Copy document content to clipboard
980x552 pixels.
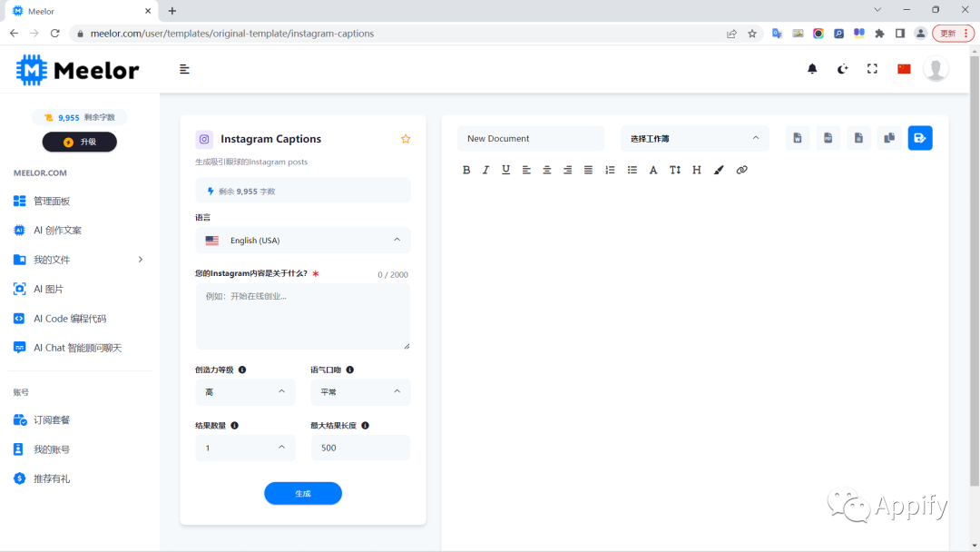click(889, 138)
